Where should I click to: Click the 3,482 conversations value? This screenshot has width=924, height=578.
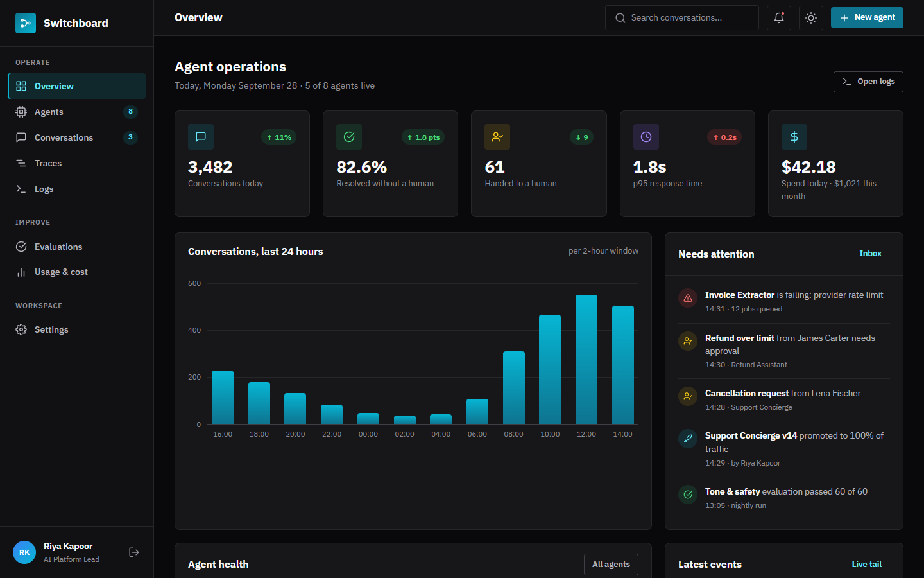click(x=210, y=167)
